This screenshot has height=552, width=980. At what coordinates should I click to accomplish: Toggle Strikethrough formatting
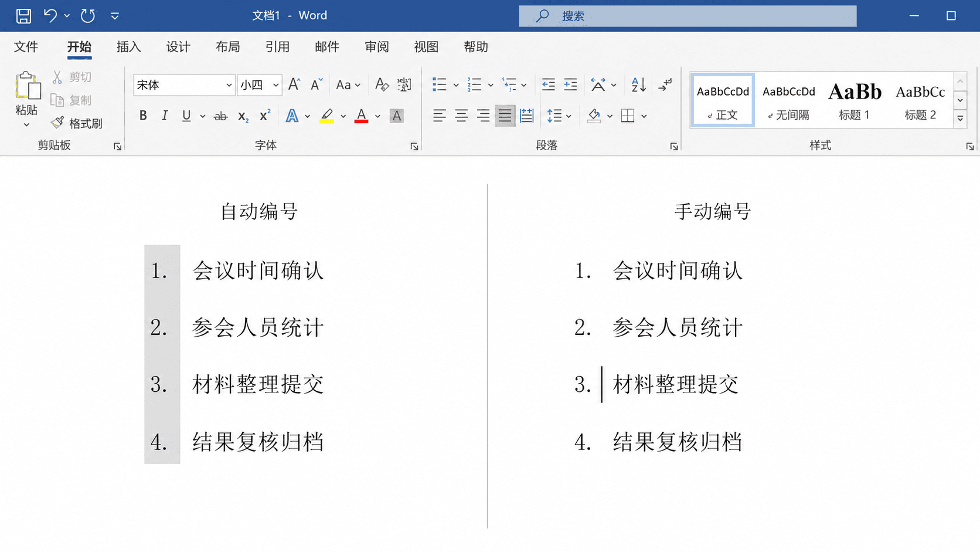coord(220,116)
